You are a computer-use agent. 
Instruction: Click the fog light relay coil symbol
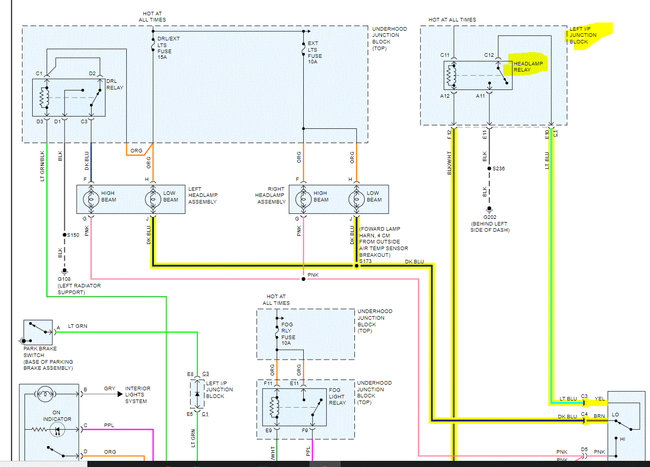coord(274,407)
